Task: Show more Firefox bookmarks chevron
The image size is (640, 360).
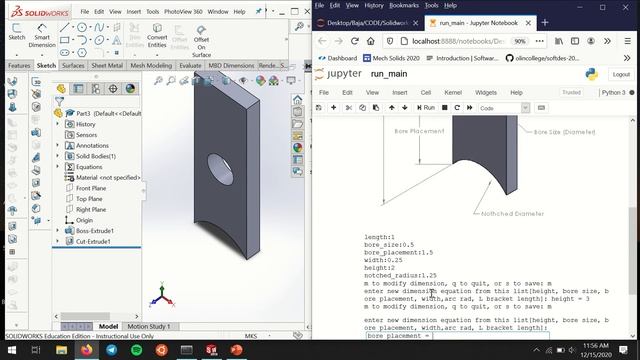Action: click(x=627, y=58)
